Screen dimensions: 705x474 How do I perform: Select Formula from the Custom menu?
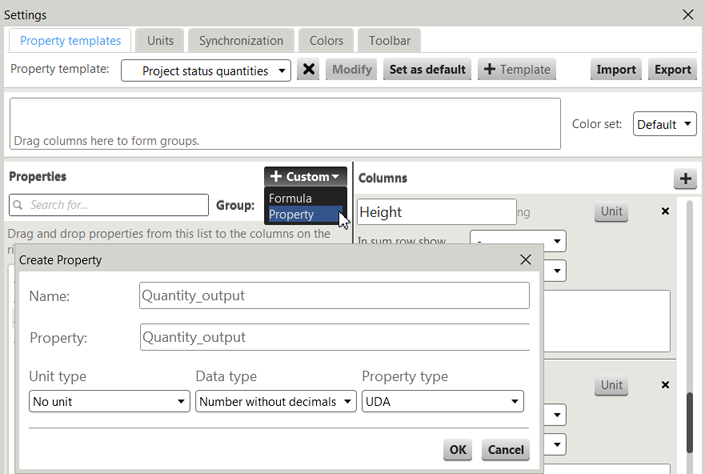(x=291, y=198)
